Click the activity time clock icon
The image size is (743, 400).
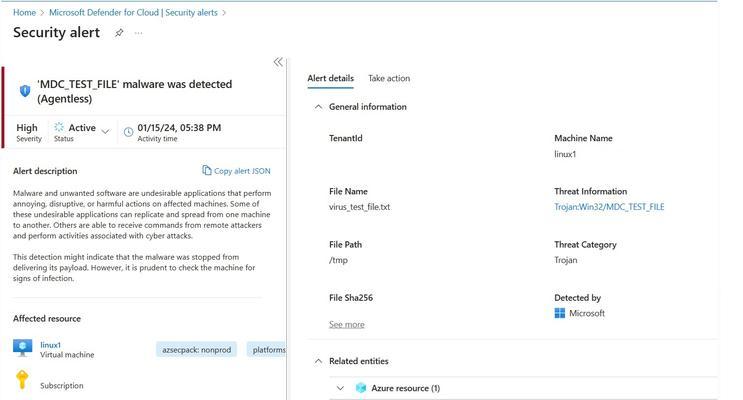[128, 132]
